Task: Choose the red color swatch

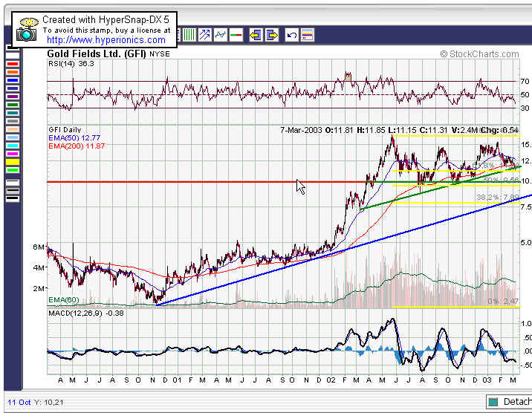Action: 13,64
